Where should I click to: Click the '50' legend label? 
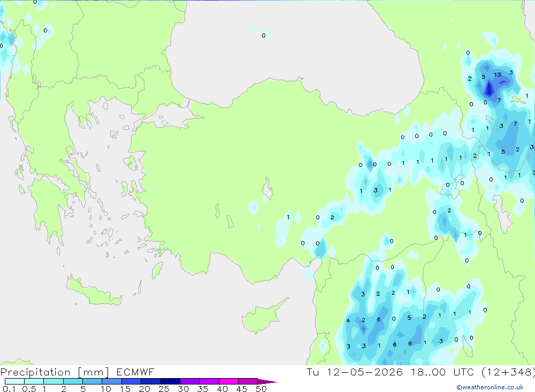point(261,389)
